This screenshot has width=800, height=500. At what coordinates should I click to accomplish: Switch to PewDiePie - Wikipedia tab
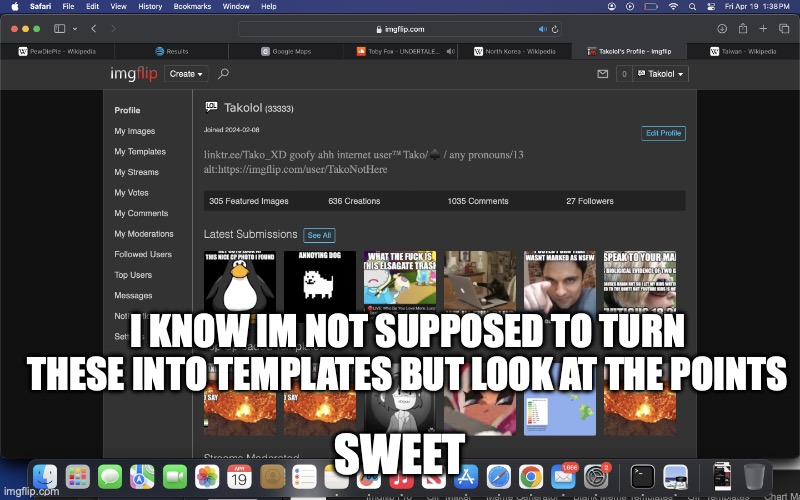click(x=57, y=51)
